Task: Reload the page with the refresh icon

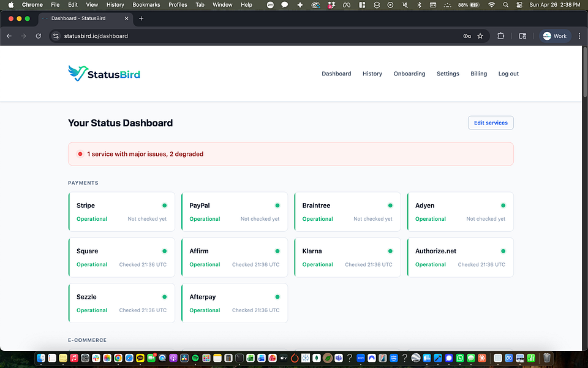Action: tap(38, 36)
